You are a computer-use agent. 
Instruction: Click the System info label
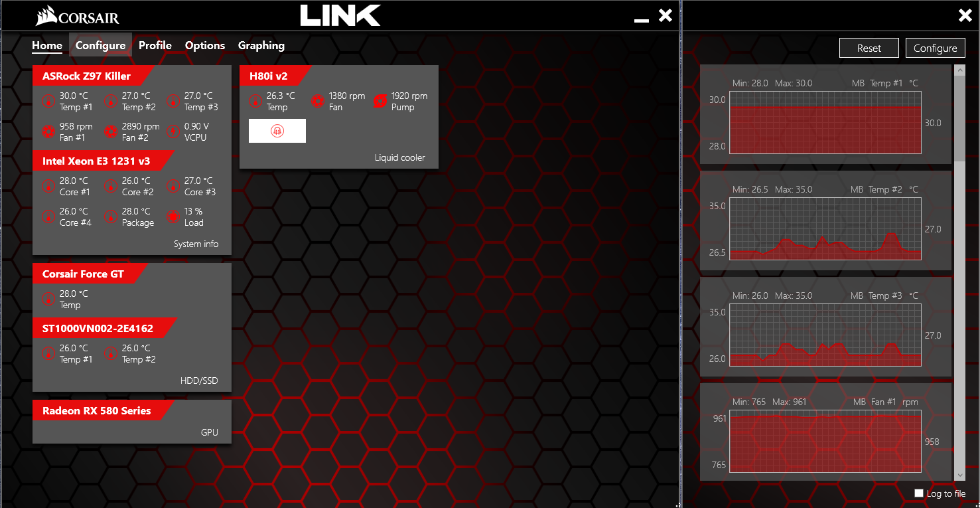point(196,244)
